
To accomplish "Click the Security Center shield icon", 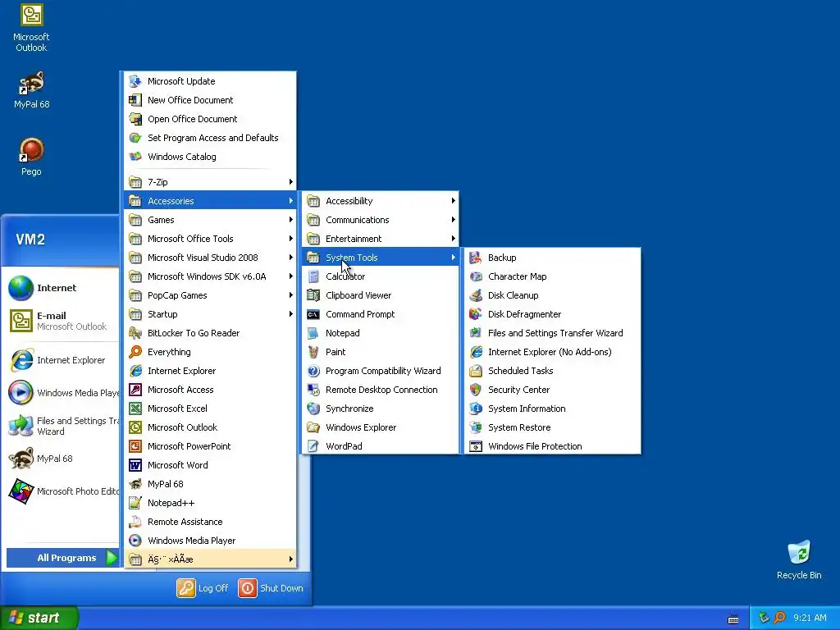I will (475, 390).
